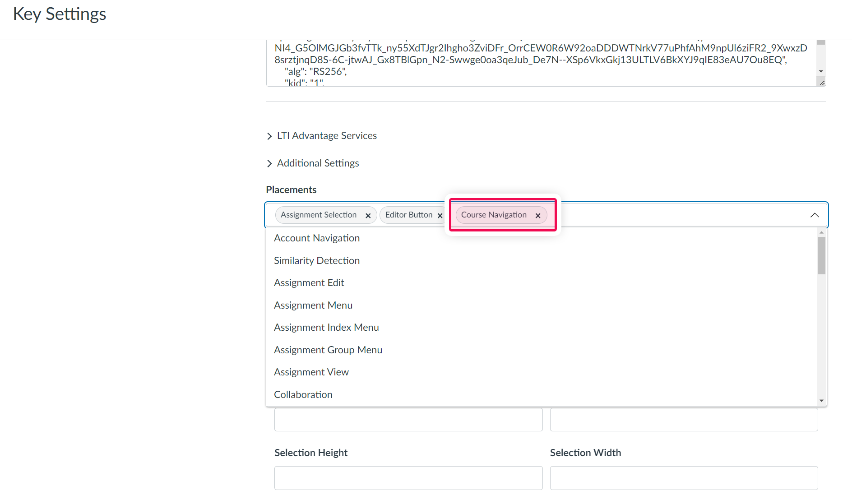
Task: Pick the Assignment Edit placement option
Action: coord(542,283)
